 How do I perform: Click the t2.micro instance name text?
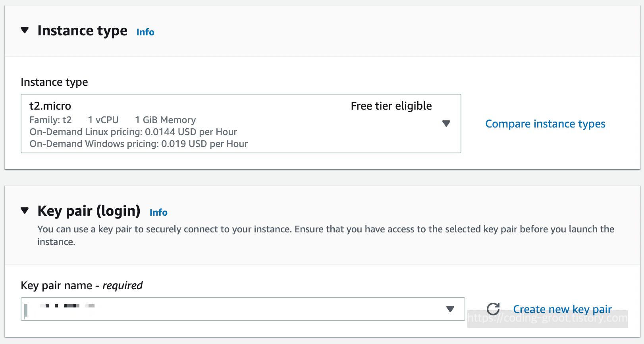tap(50, 106)
